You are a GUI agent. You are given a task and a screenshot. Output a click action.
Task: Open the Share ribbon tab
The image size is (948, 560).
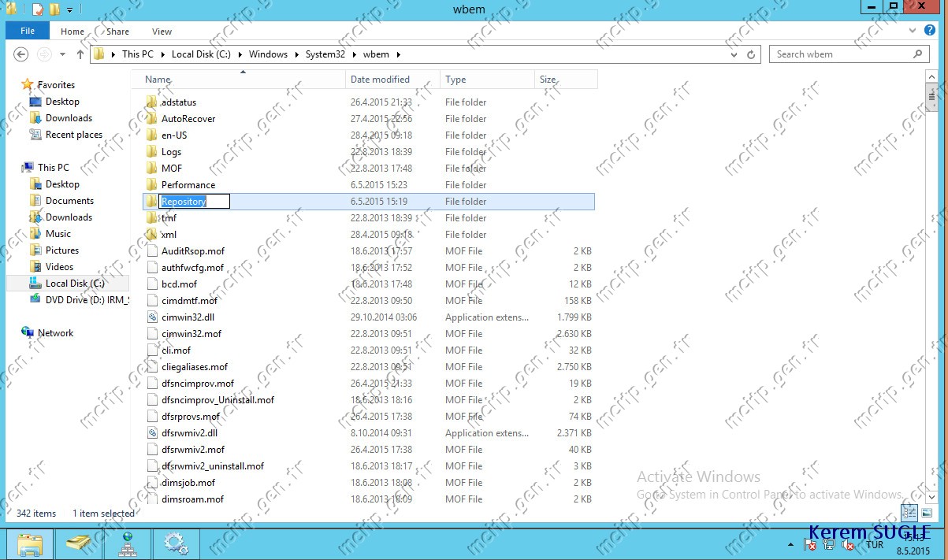[x=117, y=32]
